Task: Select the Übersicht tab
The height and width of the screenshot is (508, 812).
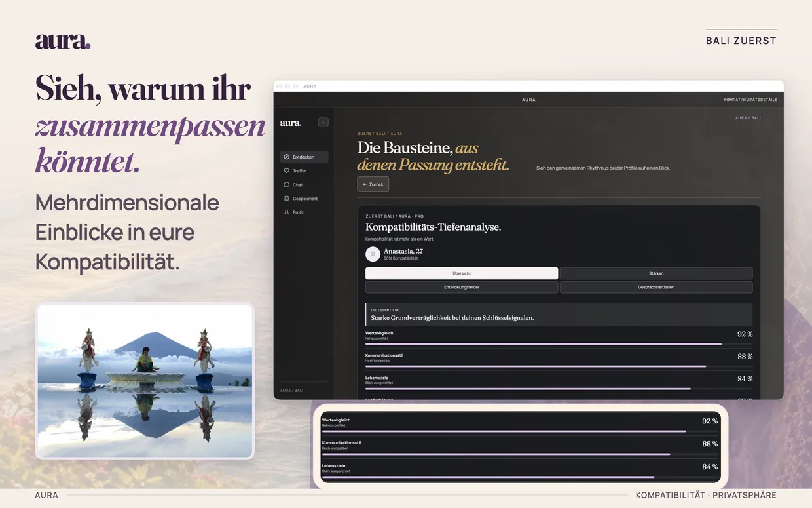Action: click(462, 273)
